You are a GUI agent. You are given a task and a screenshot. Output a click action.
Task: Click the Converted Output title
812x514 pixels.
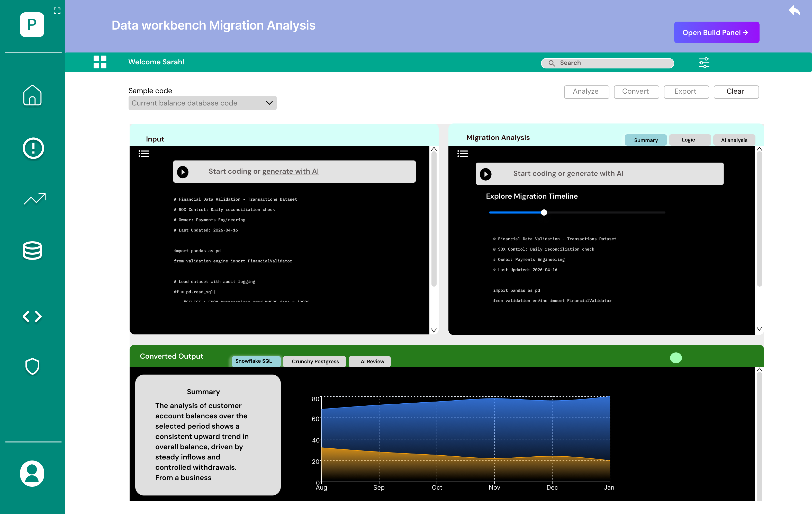click(171, 356)
